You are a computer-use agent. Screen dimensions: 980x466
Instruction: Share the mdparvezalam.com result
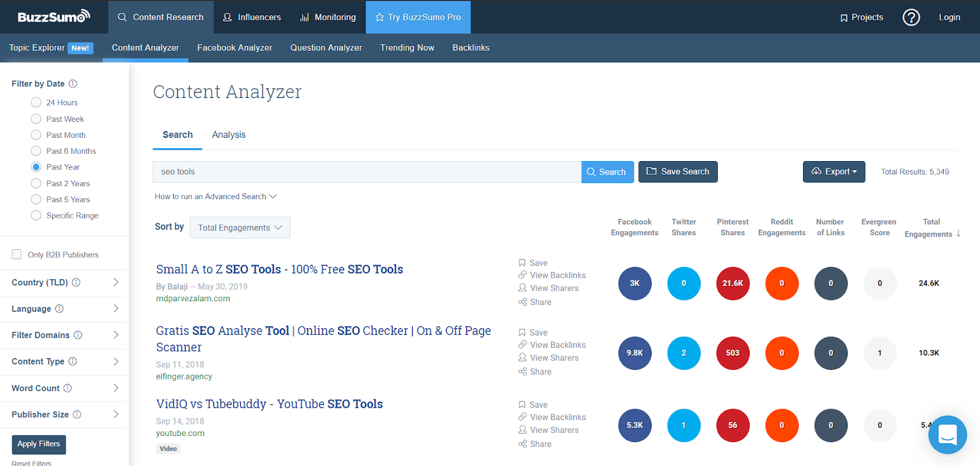click(x=535, y=302)
